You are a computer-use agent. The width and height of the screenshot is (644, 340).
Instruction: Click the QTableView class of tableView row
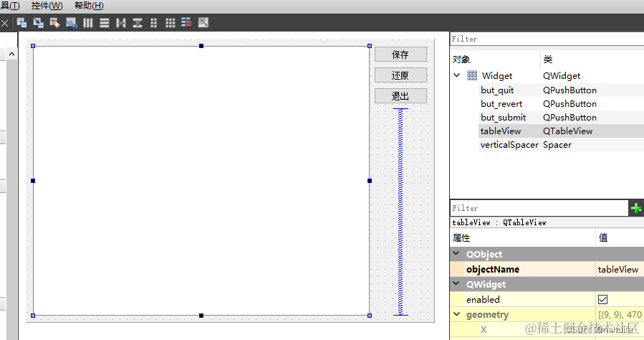click(567, 131)
